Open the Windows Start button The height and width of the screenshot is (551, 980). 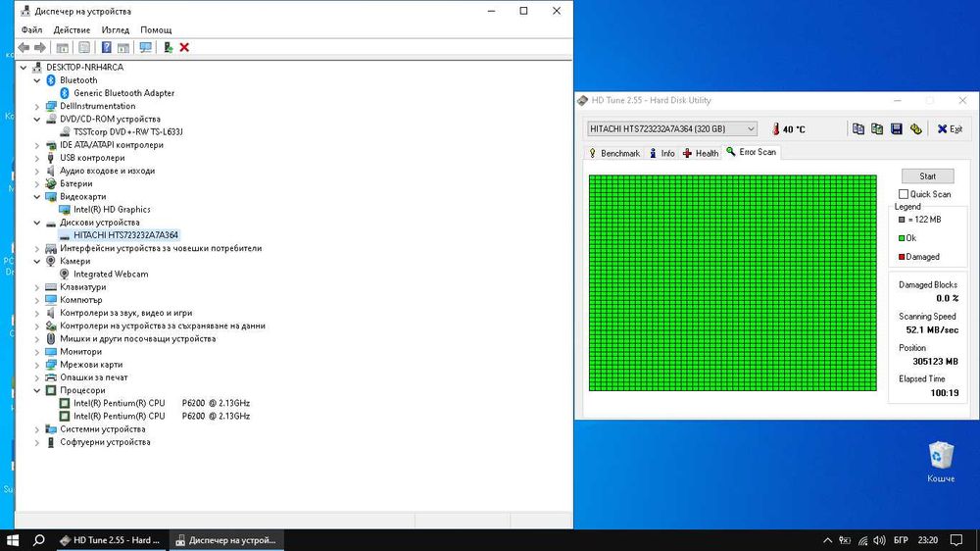[13, 540]
